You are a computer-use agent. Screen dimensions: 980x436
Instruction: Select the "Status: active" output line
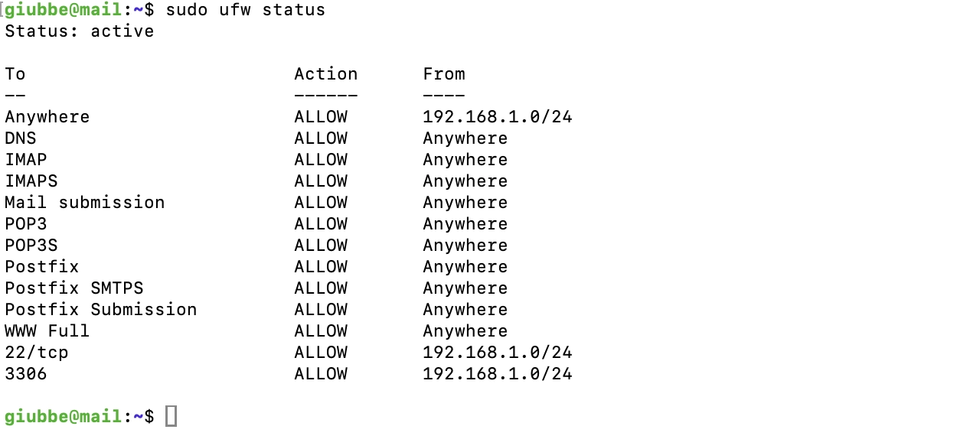point(79,31)
